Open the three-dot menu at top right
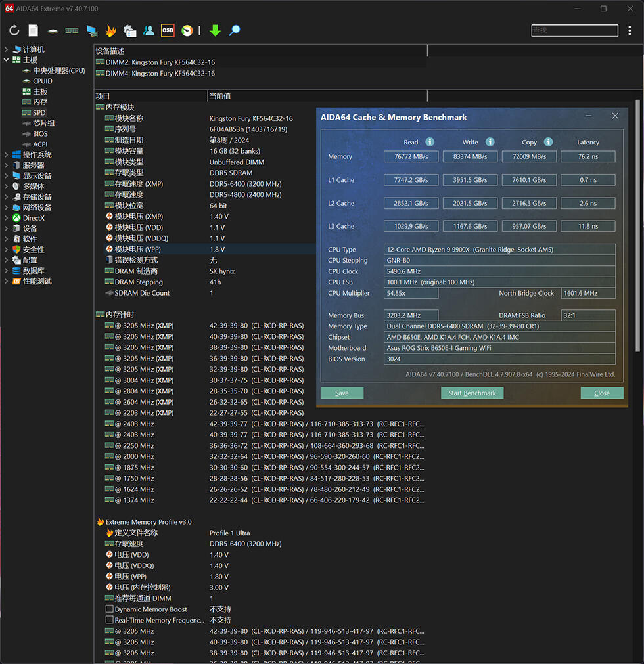644x664 pixels. coord(630,30)
